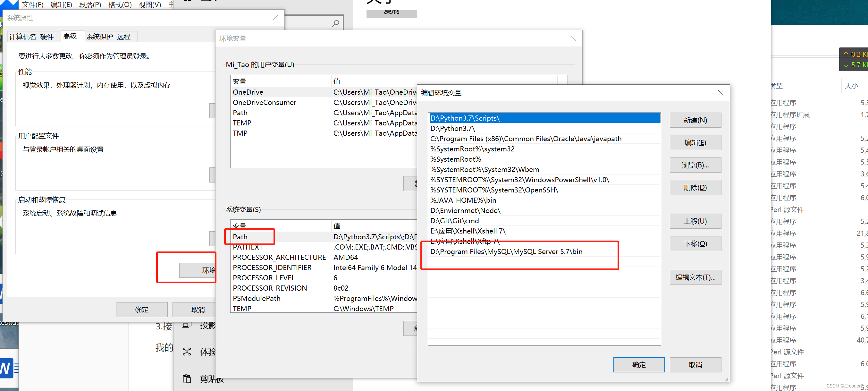Open the 格式(O) menu

click(120, 5)
